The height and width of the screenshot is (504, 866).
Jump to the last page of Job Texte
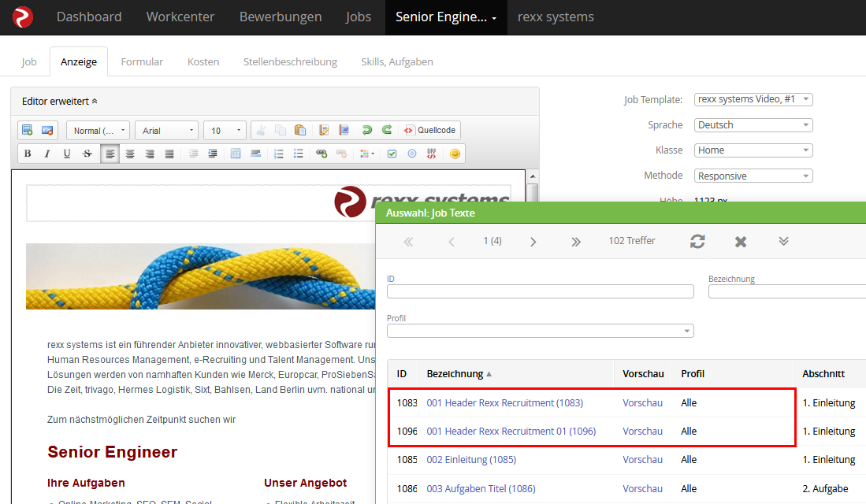coord(575,242)
